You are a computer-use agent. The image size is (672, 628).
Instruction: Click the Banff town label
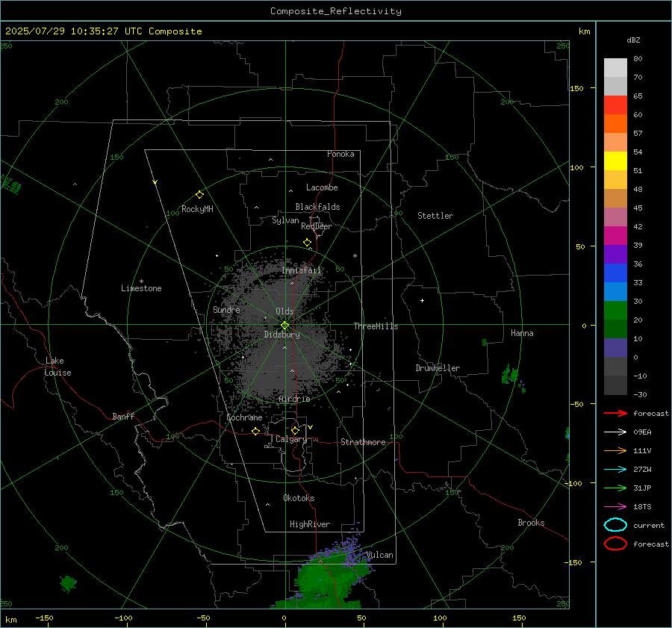tap(123, 416)
